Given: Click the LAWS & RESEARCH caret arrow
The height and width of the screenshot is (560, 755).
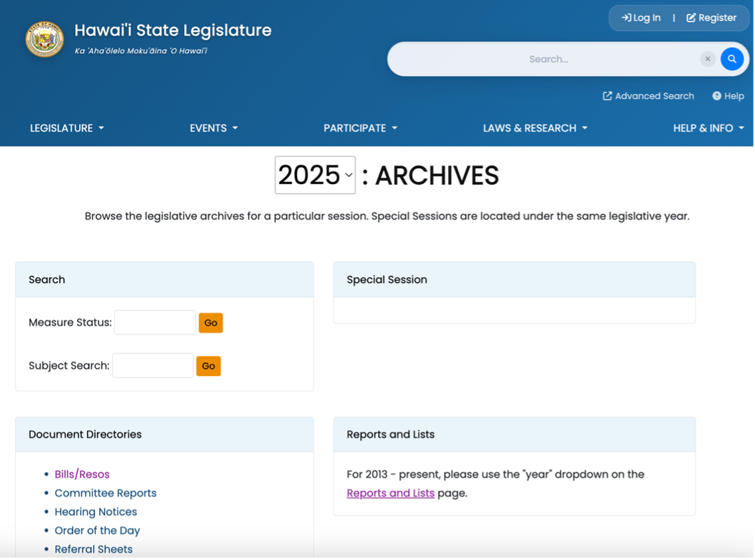Looking at the screenshot, I should [585, 128].
